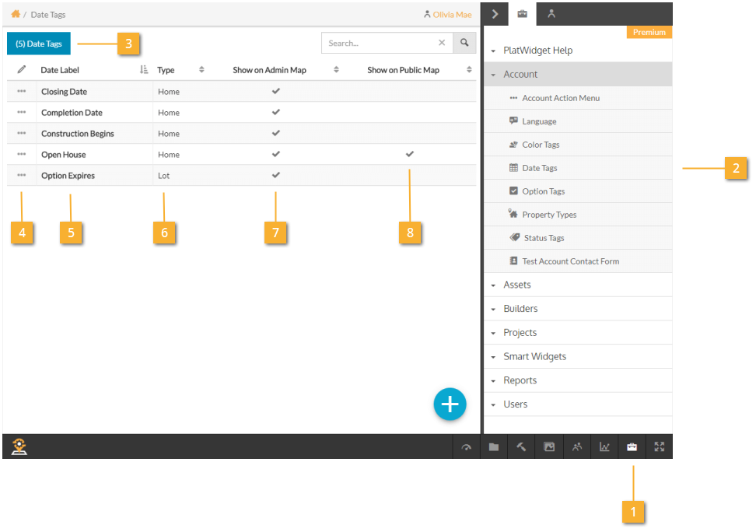
Task: Click the dashboard gauge icon in bottom toolbar
Action: point(466,447)
